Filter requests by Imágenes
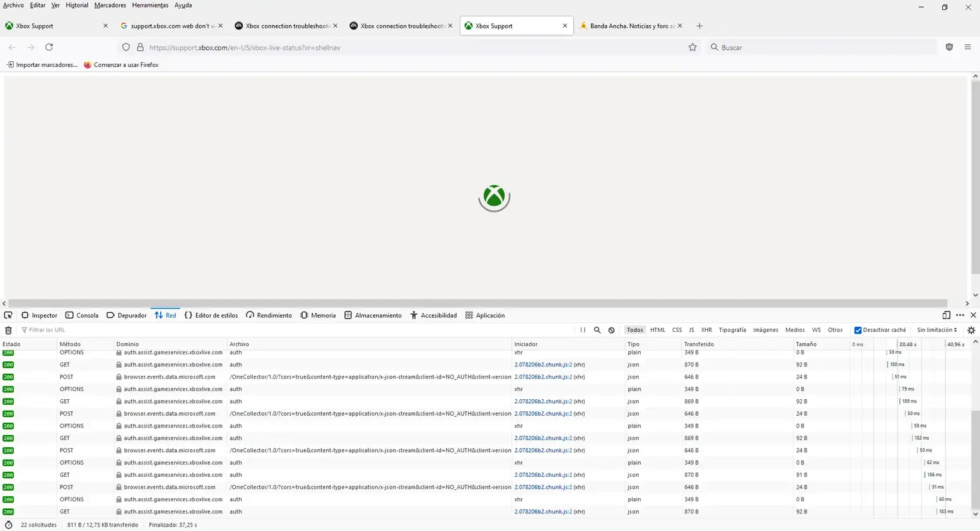The width and height of the screenshot is (980, 531). pos(766,330)
